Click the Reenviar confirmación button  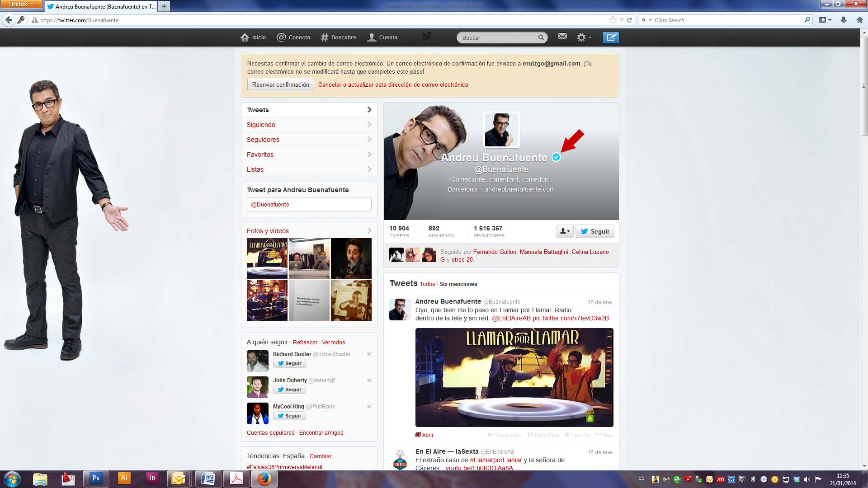pos(280,84)
